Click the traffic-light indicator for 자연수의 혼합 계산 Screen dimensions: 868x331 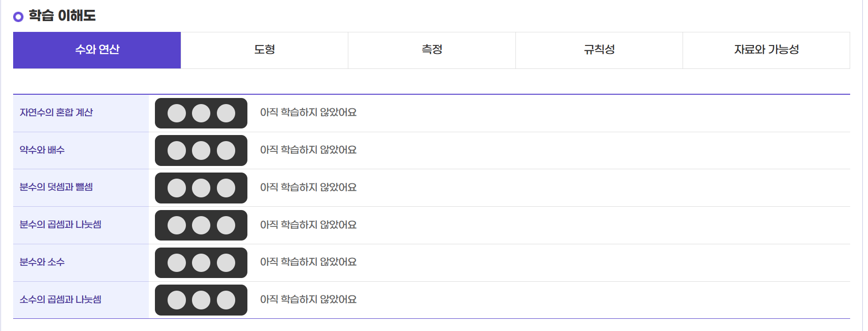[x=201, y=113]
